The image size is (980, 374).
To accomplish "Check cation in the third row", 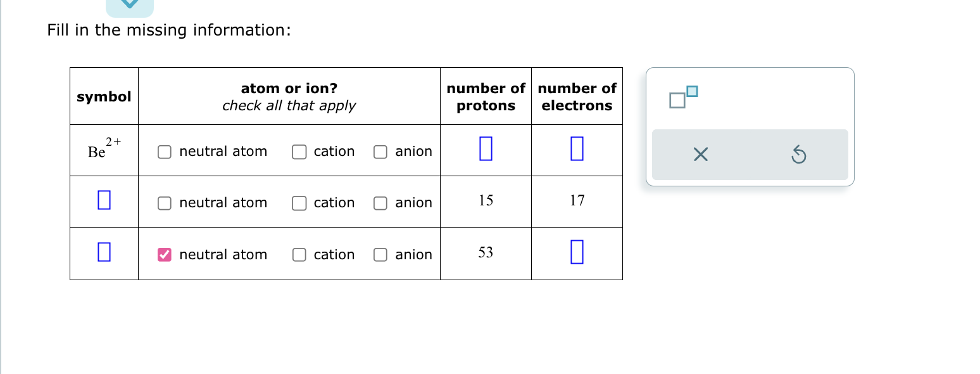I will coord(298,254).
